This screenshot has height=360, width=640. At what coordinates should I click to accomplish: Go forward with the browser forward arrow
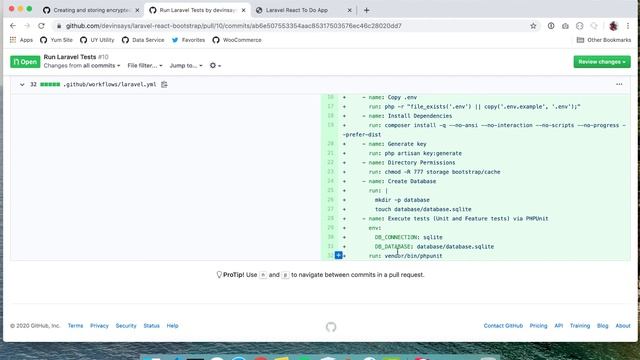pos(27,26)
